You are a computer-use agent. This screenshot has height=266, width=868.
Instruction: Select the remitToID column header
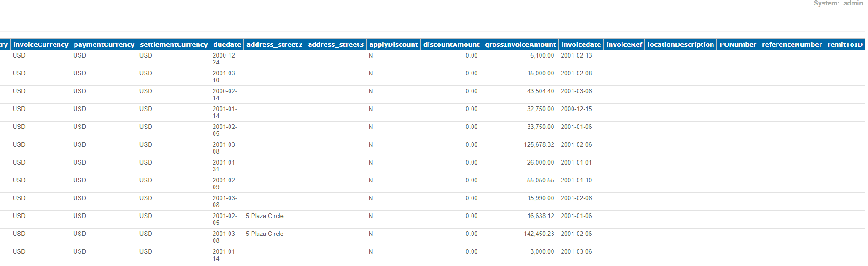tap(844, 44)
